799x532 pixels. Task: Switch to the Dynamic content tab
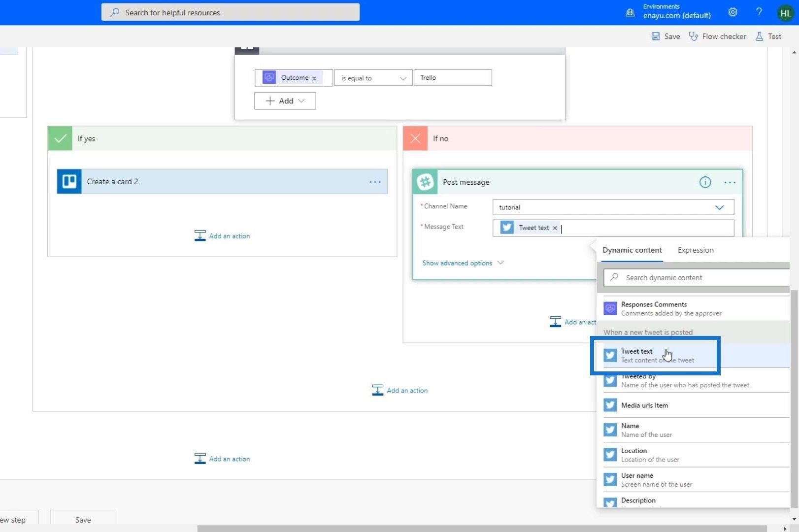632,250
